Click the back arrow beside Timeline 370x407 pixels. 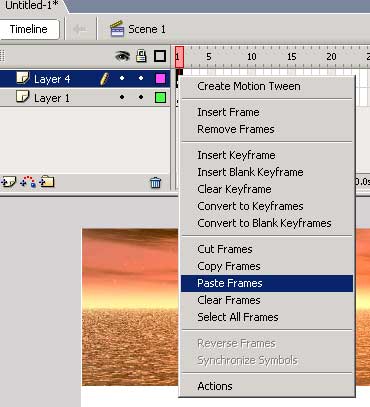[80, 29]
